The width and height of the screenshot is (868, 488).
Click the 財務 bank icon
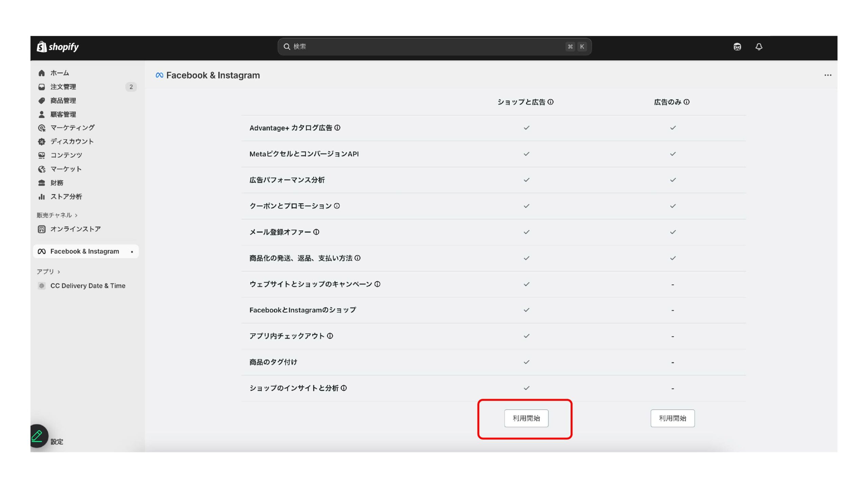[x=41, y=183]
